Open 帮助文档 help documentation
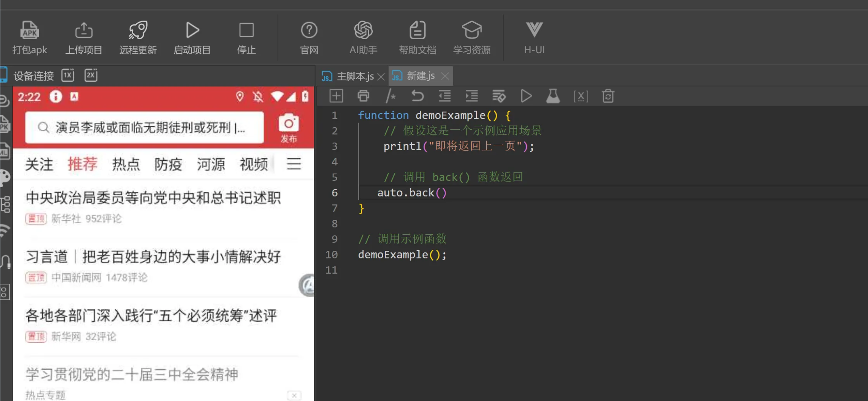 [x=418, y=38]
